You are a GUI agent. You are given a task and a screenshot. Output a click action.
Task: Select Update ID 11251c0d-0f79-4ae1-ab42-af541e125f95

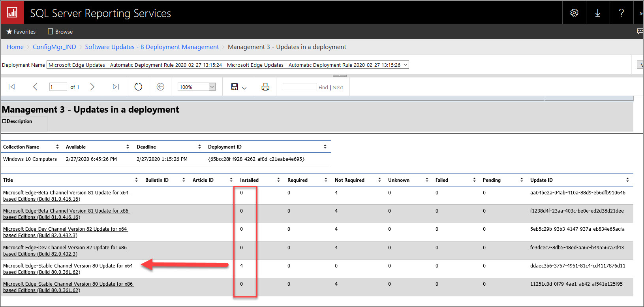click(x=576, y=284)
